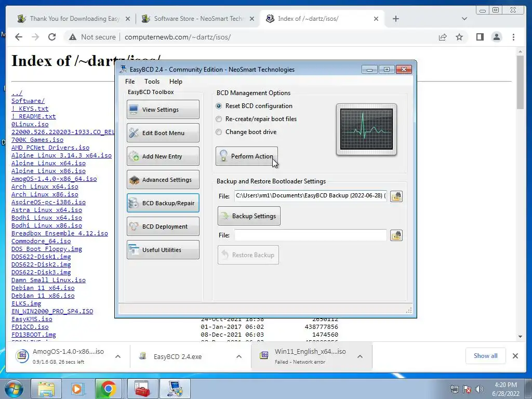Open the Software/ directory link
The image size is (532, 399).
pos(28,101)
